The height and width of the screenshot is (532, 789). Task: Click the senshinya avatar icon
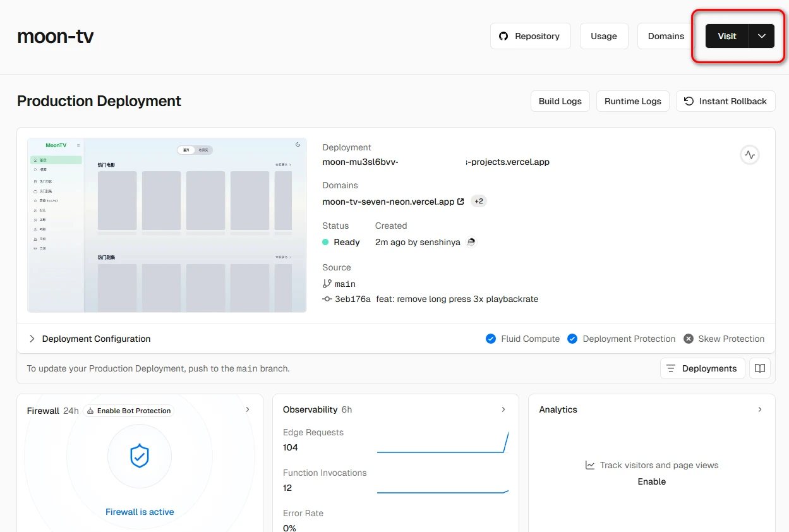[471, 242]
